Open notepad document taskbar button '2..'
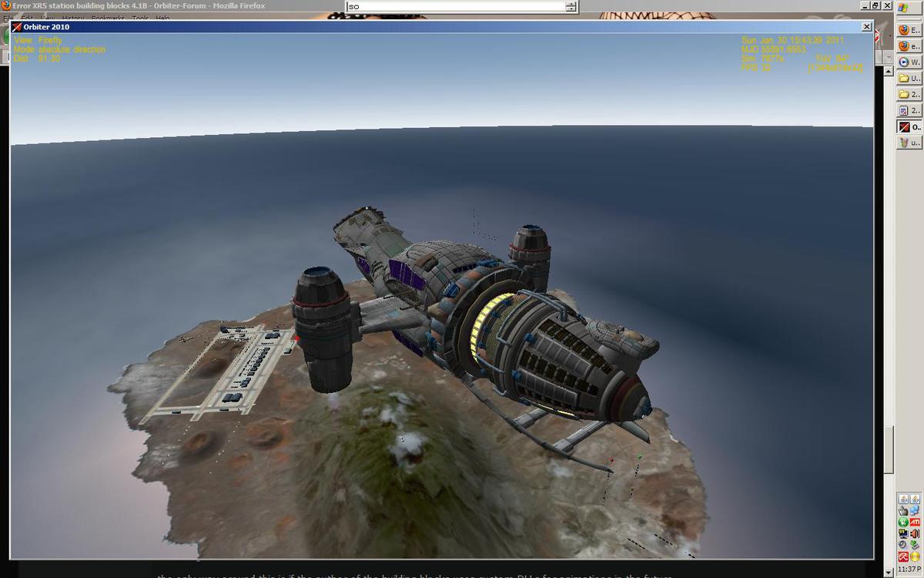Screen dimensions: 924x578 coord(909,111)
